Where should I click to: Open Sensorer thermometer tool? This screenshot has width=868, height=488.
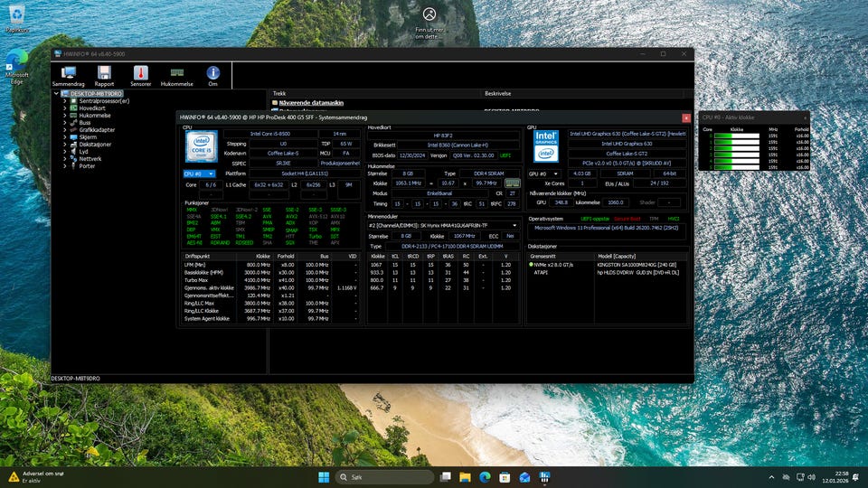coord(141,75)
